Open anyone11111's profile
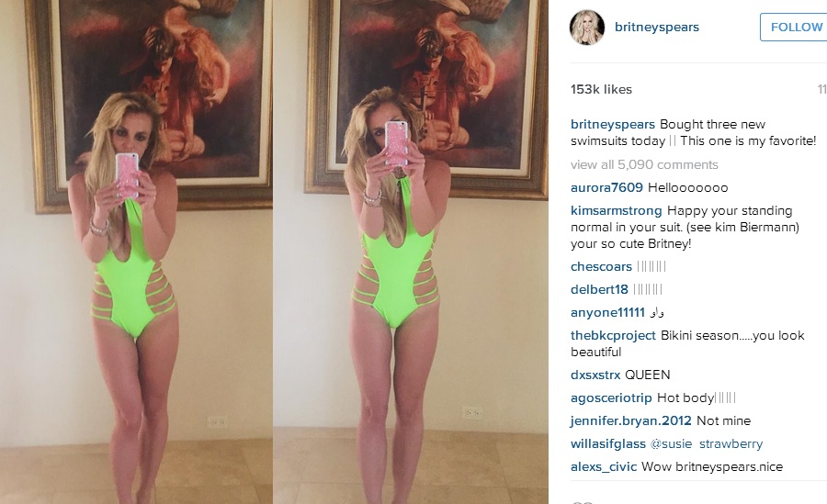Viewport: 827px width, 504px height. pyautogui.click(x=607, y=313)
